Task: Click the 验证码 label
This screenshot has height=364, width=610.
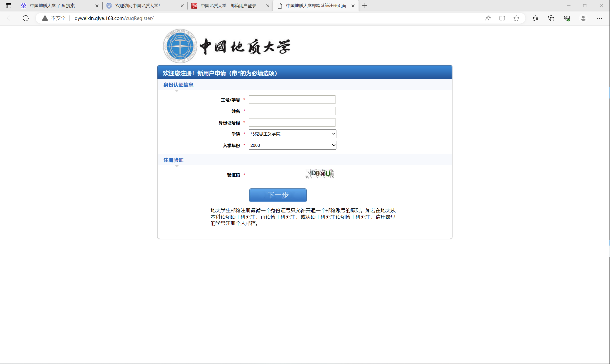Action: tap(233, 175)
